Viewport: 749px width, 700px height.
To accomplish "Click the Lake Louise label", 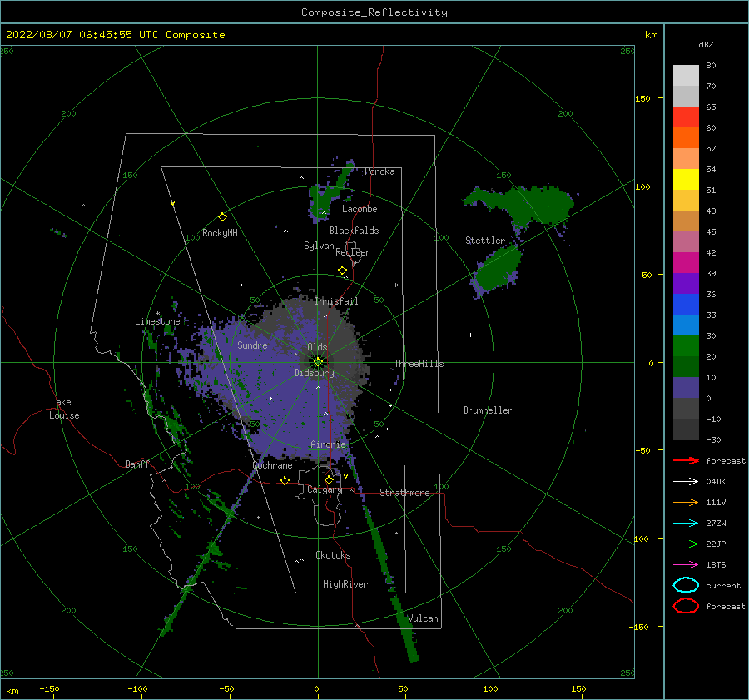I will click(x=64, y=409).
